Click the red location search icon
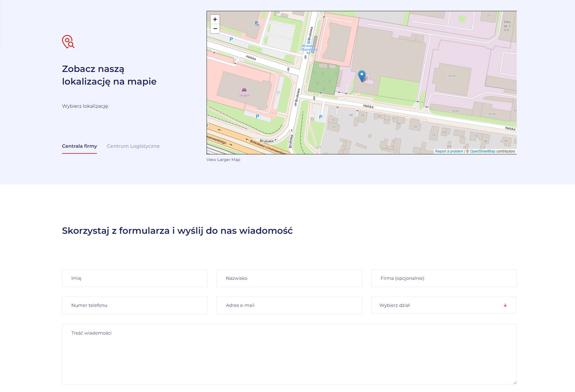 coord(68,42)
